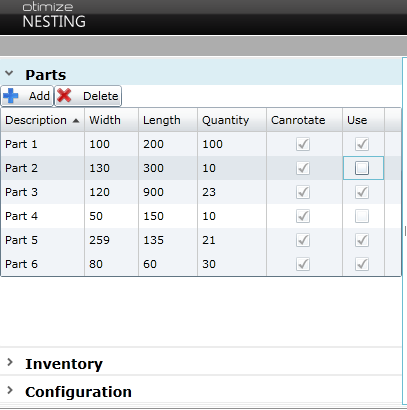Enable the Use checkbox for Part 4
This screenshot has width=407, height=410.
click(x=362, y=216)
